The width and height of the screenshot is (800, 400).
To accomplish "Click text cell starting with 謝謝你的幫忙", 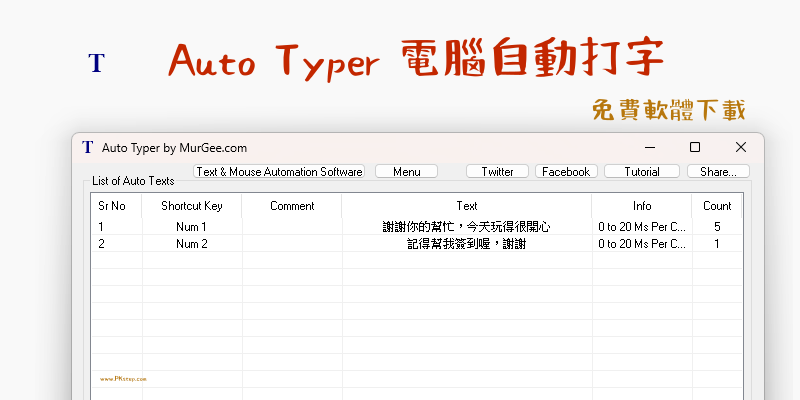I will 467,227.
